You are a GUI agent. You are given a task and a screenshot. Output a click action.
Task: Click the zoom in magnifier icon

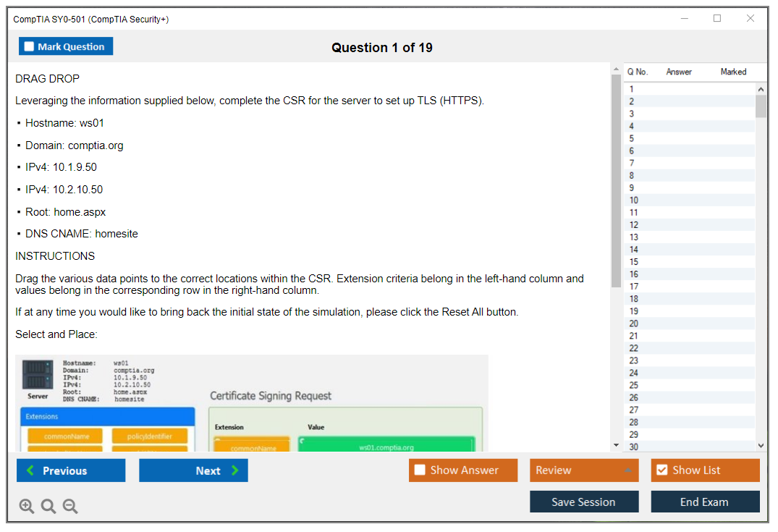click(x=27, y=507)
